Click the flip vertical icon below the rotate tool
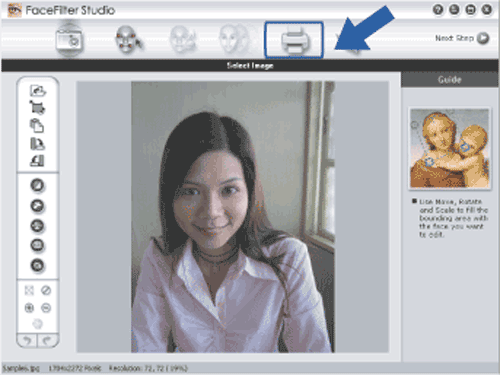The image size is (500, 375). [x=37, y=161]
